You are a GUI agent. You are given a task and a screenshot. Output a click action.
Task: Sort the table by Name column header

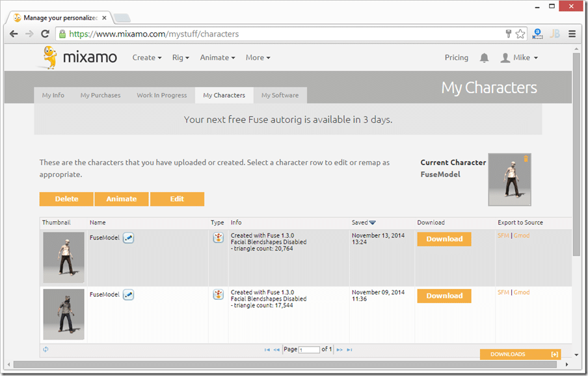click(98, 222)
